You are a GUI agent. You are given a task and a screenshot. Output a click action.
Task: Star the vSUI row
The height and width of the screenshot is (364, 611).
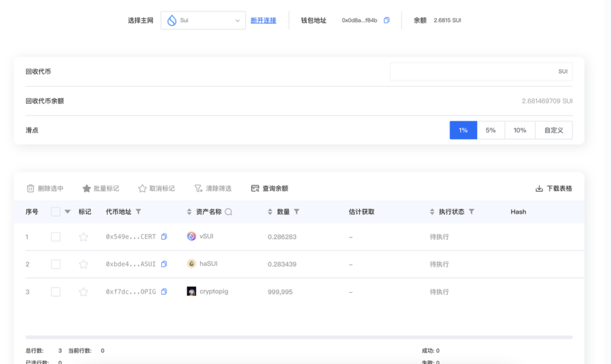click(x=84, y=237)
